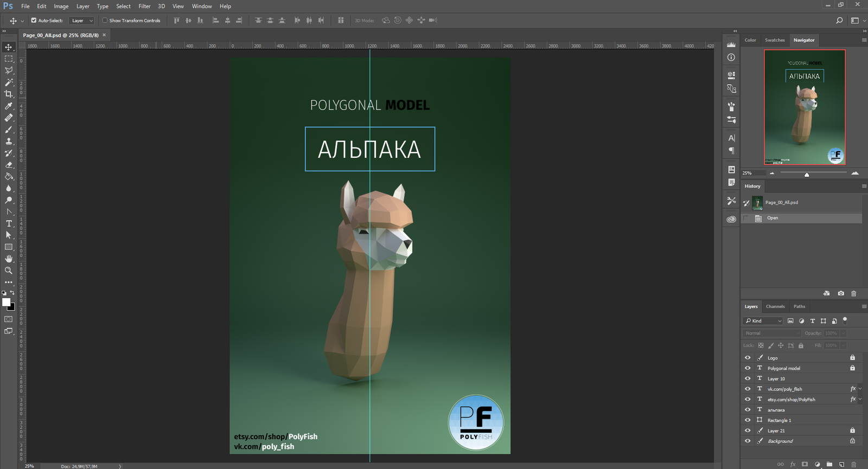The image size is (868, 469).
Task: Open the blend mode Normal dropdown
Action: pos(771,333)
